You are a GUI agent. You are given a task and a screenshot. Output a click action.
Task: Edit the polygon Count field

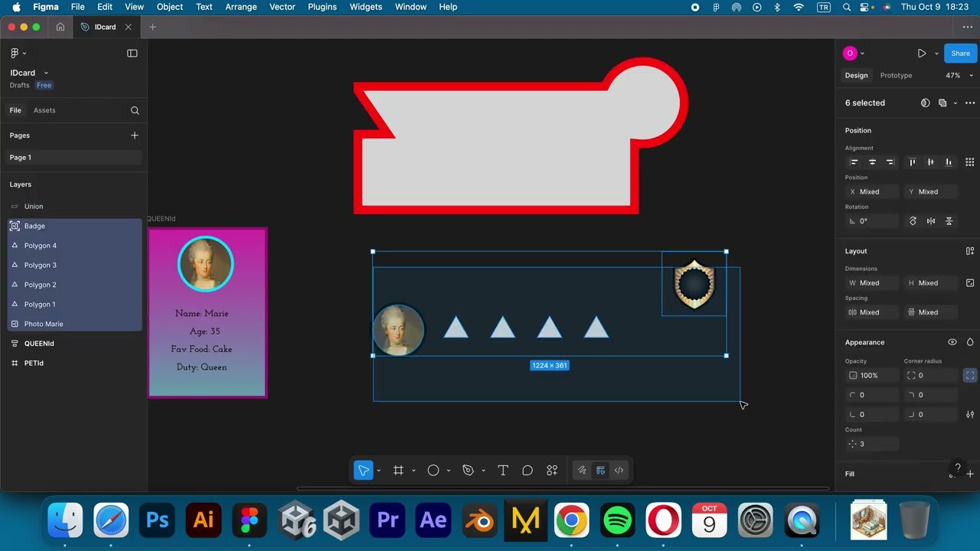pyautogui.click(x=872, y=444)
